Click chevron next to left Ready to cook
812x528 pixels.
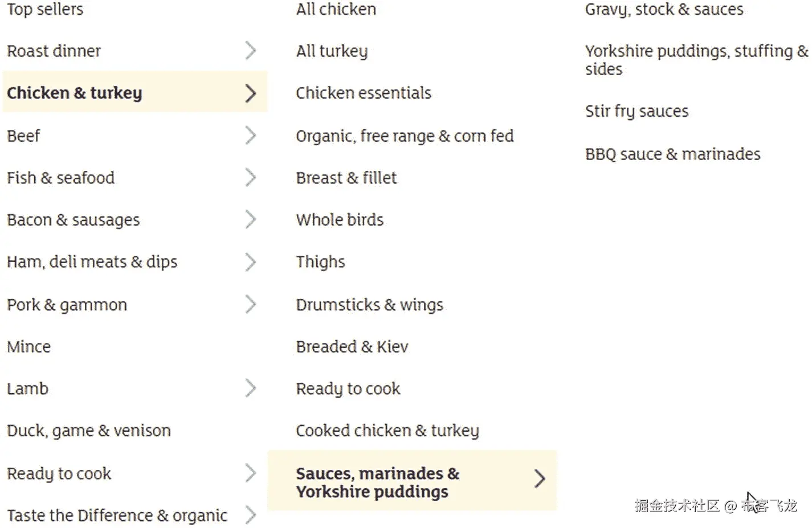point(250,473)
